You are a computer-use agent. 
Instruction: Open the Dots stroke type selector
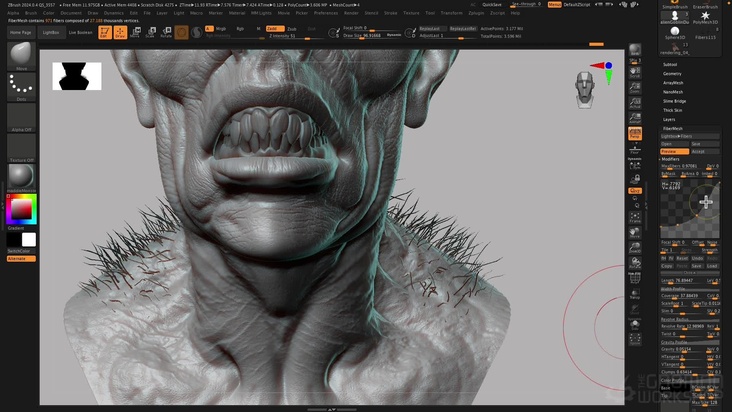21,87
